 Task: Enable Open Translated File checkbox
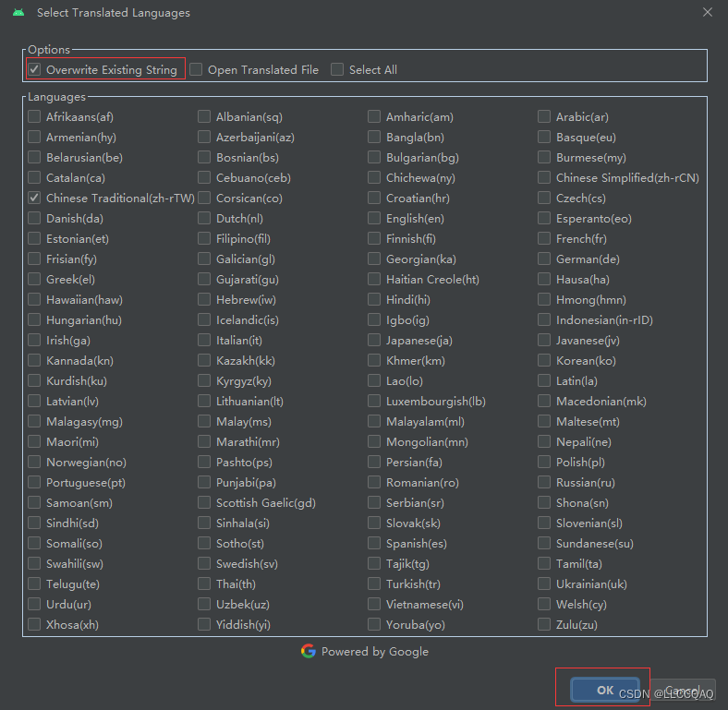(196, 69)
